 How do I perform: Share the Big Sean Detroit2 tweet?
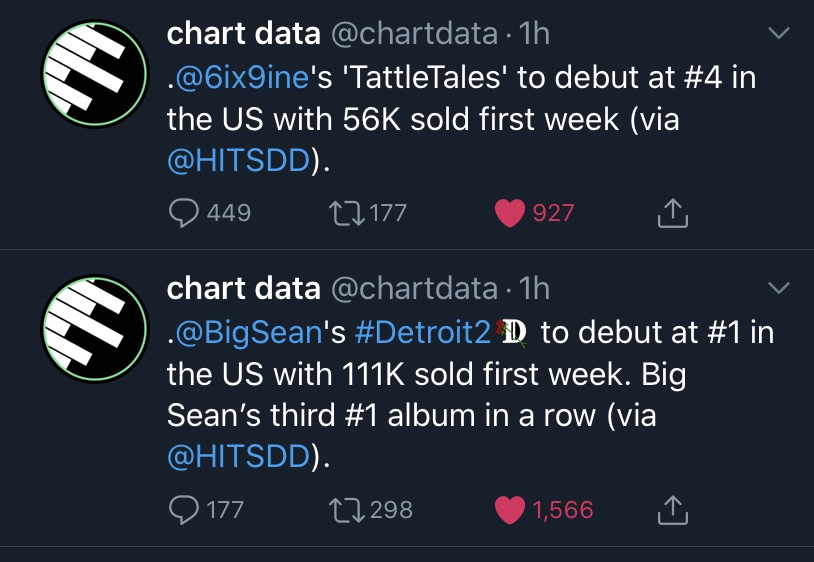pos(673,510)
